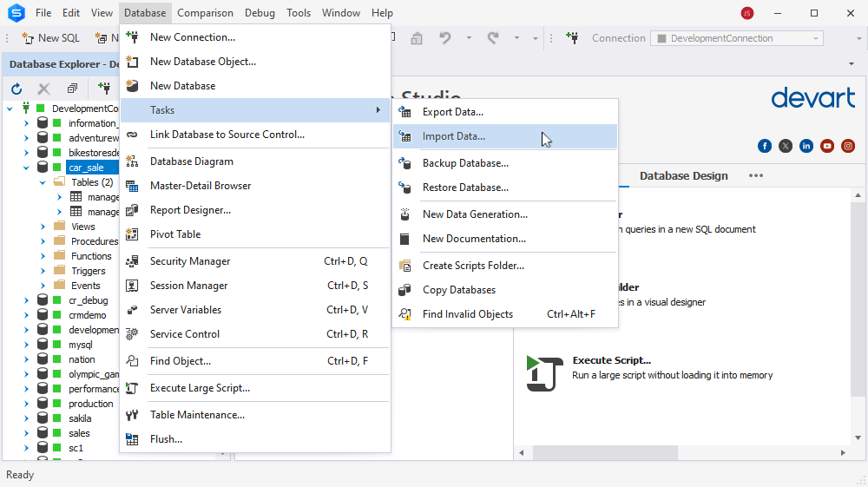The height and width of the screenshot is (487, 868).
Task: Click the Execute Script large icon
Action: [x=544, y=373]
